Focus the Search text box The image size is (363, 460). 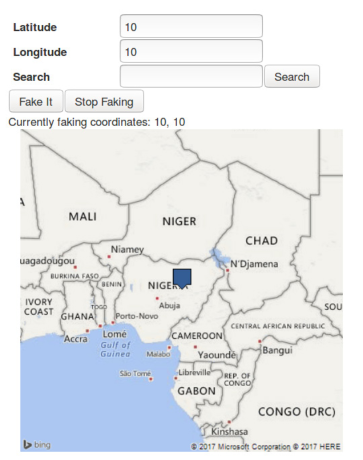point(191,76)
